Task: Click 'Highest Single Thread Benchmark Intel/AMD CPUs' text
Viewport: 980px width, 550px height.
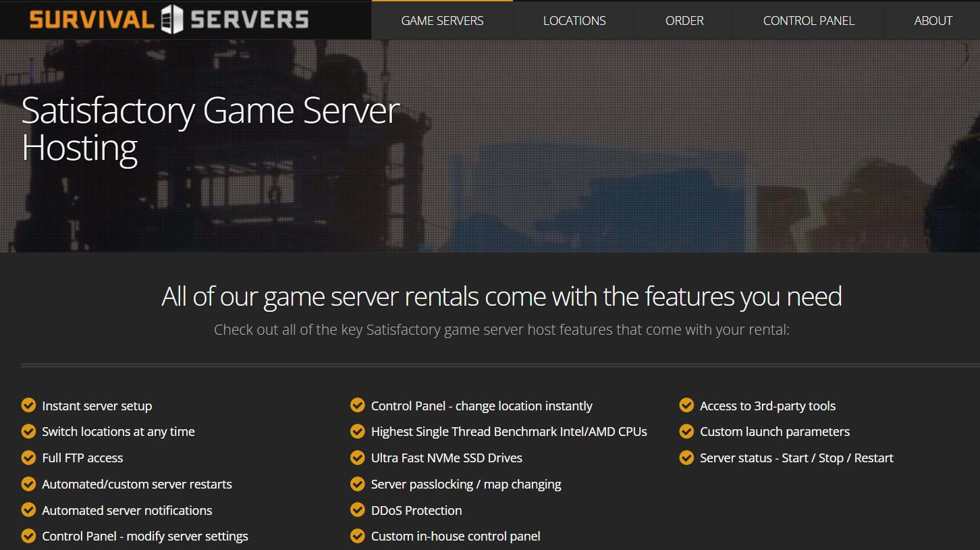Action: pyautogui.click(x=509, y=432)
